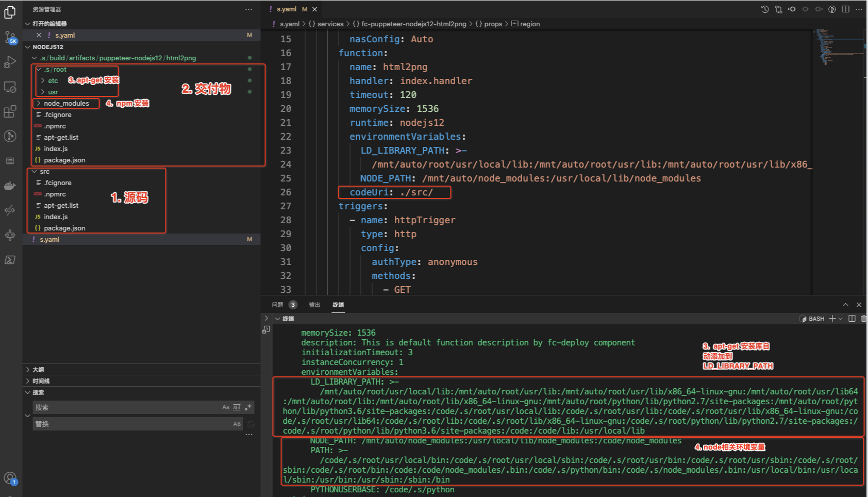Enable regex mode in the search field
The height and width of the screenshot is (497, 868).
coord(247,407)
